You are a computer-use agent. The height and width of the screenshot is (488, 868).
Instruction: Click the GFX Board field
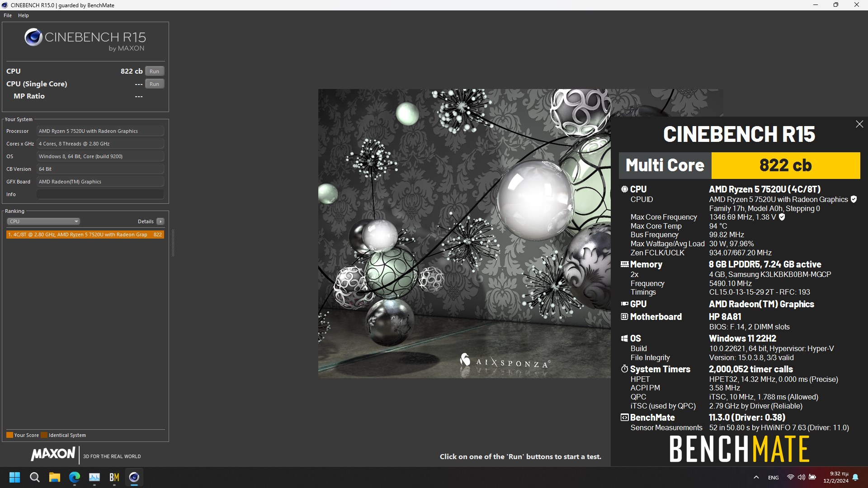tap(100, 182)
